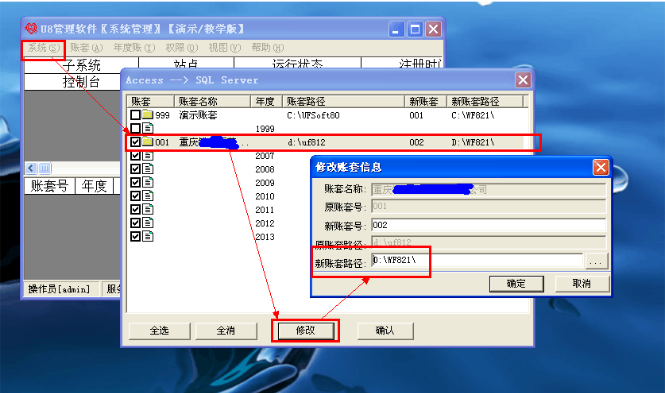Open the 年度账(Y) menu
This screenshot has height=393, width=665.
point(134,48)
